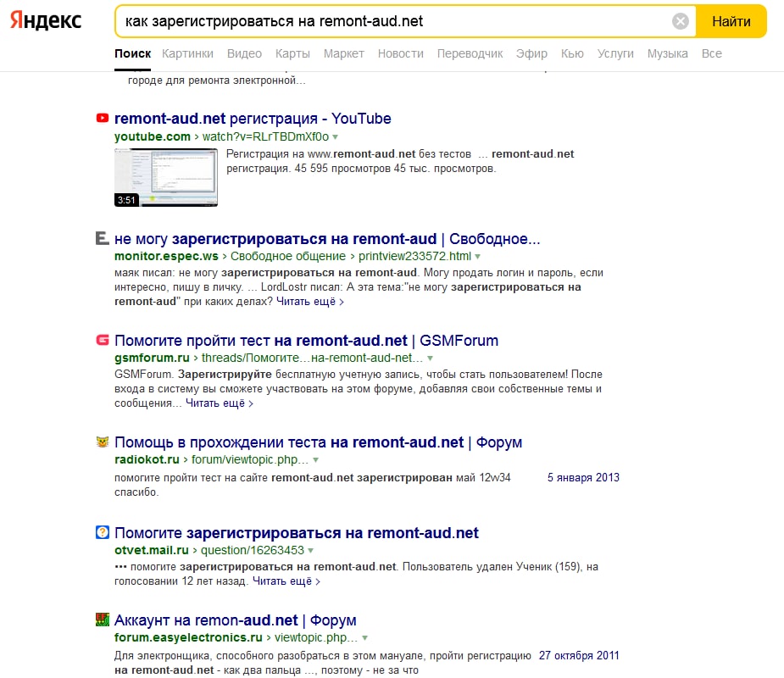Click 'Читать ещё' in otvet.mail.ru snippet

click(286, 581)
